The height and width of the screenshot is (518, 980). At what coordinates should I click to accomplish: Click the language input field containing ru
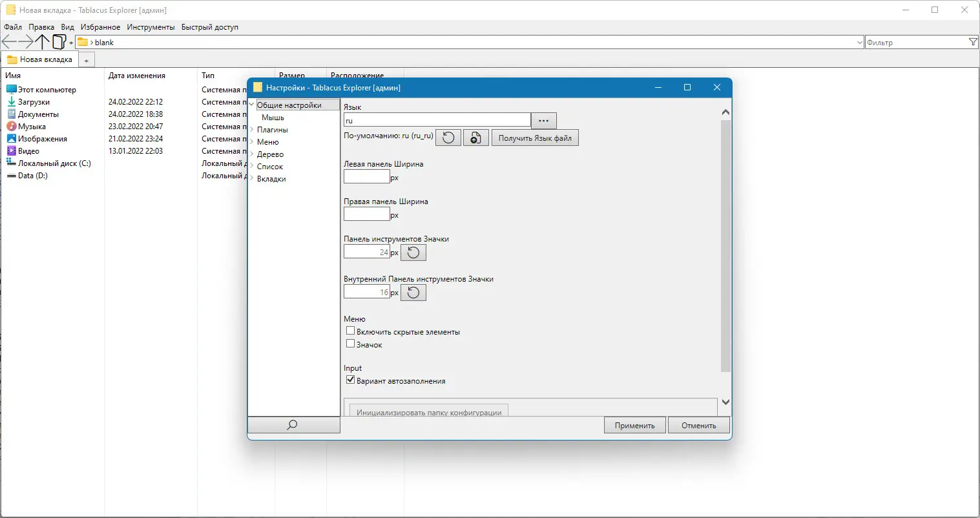pos(437,120)
